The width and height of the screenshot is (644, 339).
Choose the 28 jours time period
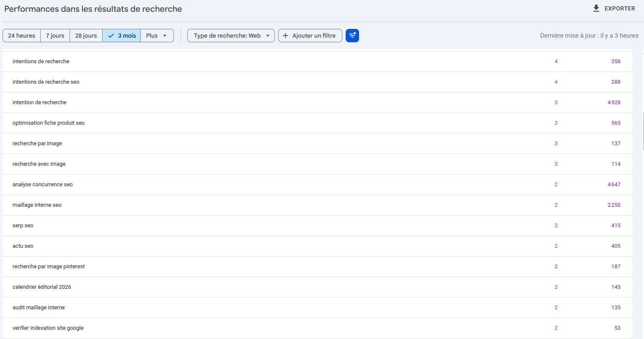86,36
